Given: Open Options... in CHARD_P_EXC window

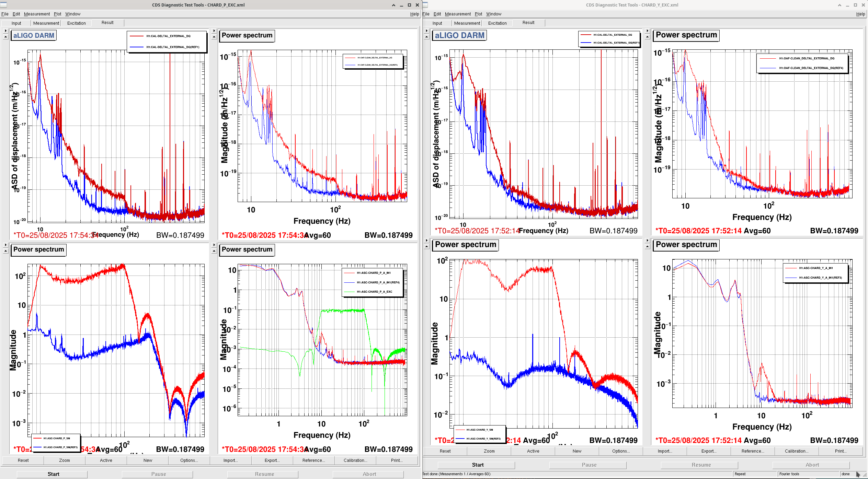Looking at the screenshot, I should [x=189, y=460].
